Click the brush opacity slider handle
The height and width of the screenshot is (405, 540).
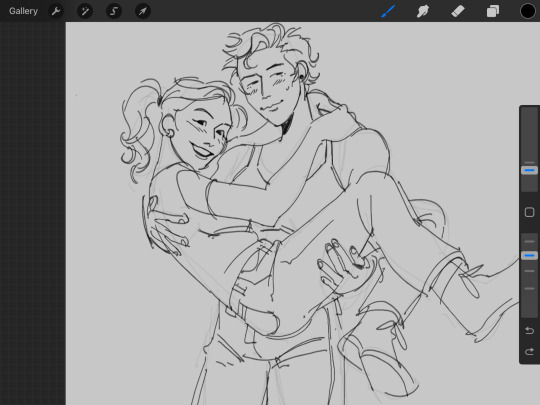click(x=529, y=256)
